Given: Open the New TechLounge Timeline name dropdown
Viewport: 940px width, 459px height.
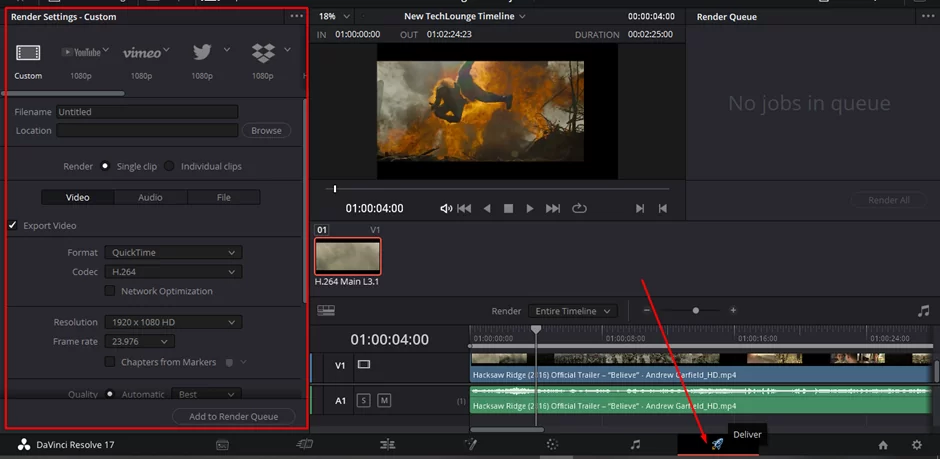Looking at the screenshot, I should pyautogui.click(x=465, y=16).
